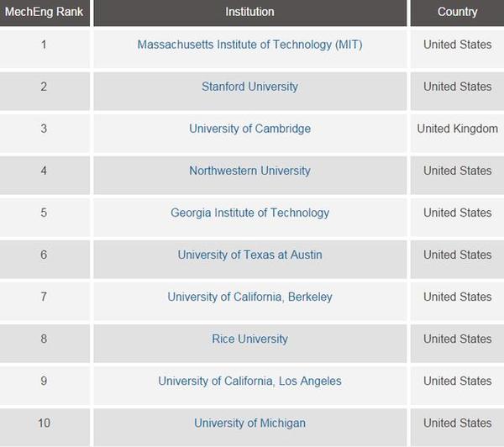Open Northwestern University link
504x447 pixels.
[249, 171]
